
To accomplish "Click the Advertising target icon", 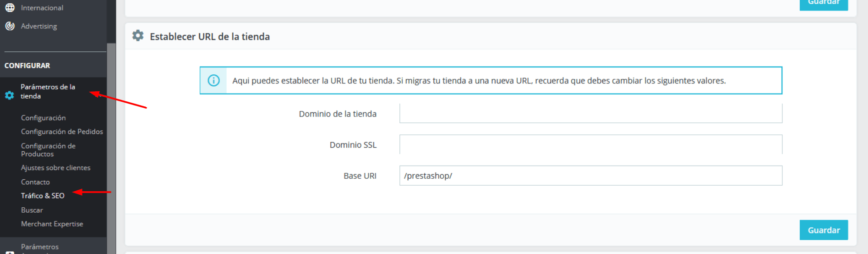I will (10, 26).
